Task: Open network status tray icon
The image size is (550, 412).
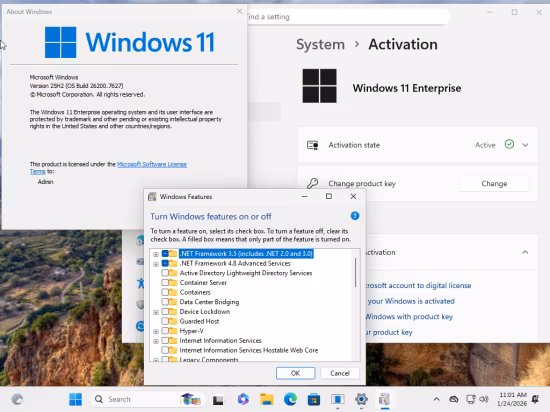Action: click(470, 399)
